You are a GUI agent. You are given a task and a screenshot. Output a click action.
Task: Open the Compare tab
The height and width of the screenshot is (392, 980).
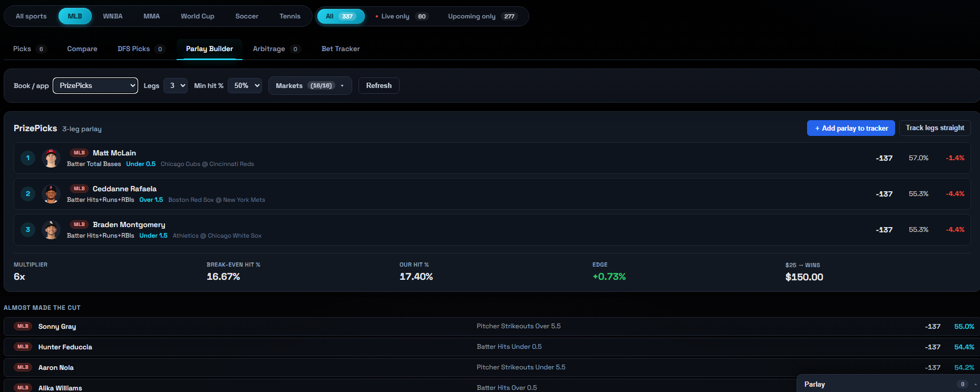82,49
